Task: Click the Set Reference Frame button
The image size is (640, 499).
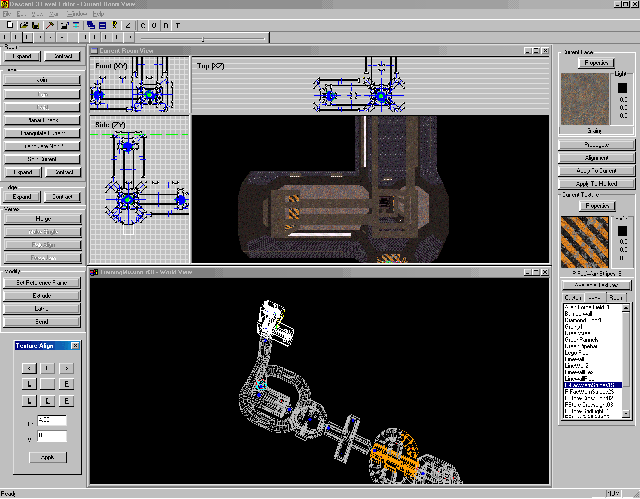Action: (x=42, y=282)
